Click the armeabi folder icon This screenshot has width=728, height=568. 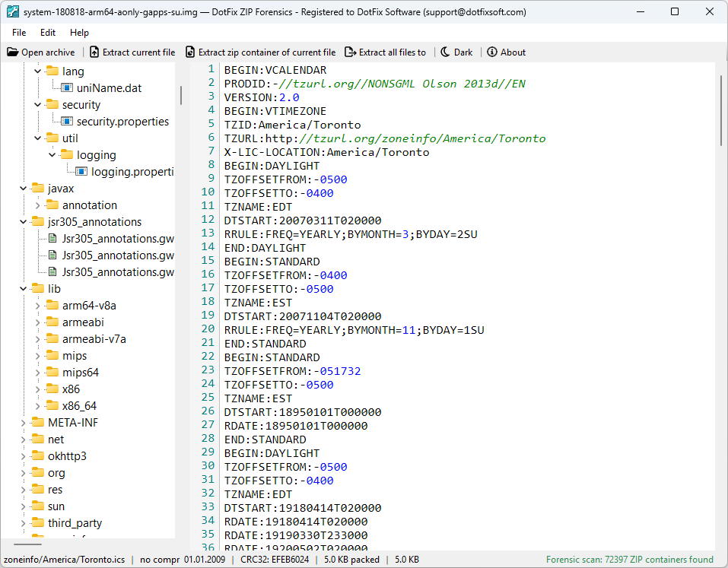pos(52,322)
